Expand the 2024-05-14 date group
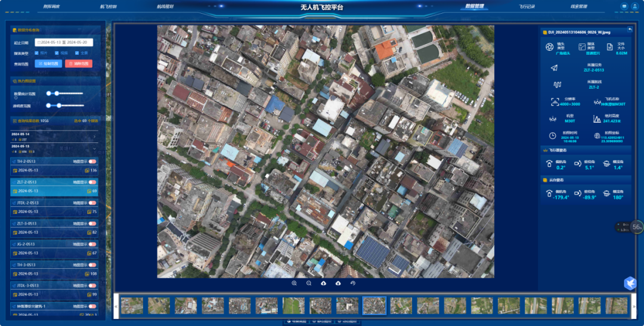 click(94, 137)
